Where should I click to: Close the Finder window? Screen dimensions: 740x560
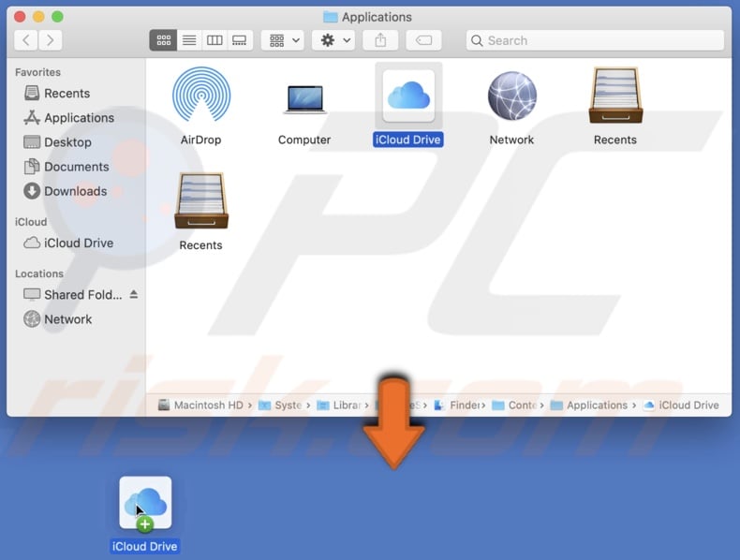pos(20,17)
